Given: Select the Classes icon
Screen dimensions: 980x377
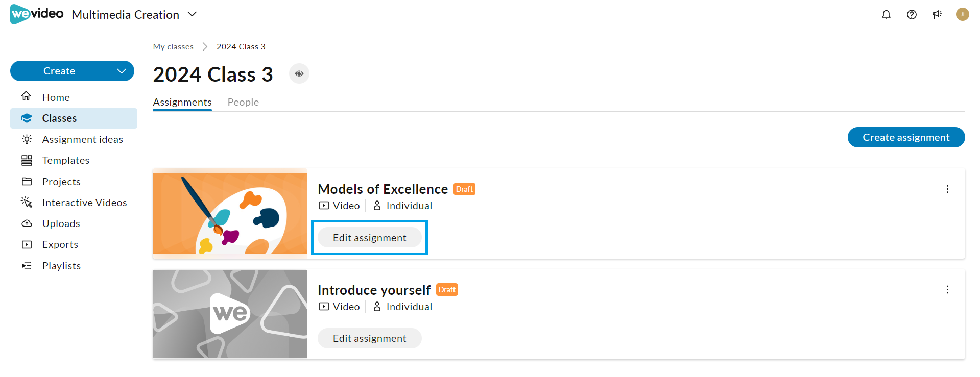Looking at the screenshot, I should point(27,118).
